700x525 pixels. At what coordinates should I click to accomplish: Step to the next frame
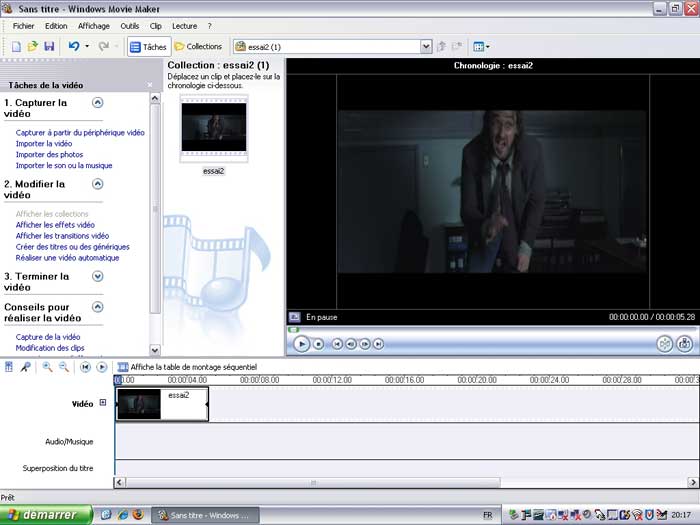click(x=365, y=344)
